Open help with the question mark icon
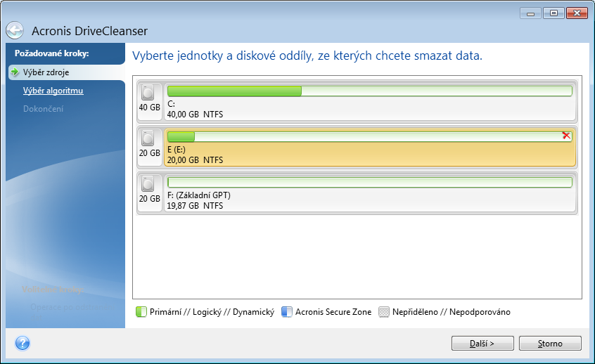 23,344
